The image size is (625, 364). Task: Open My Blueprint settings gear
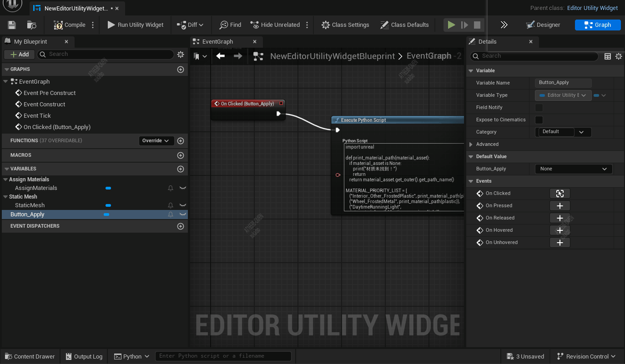[181, 55]
